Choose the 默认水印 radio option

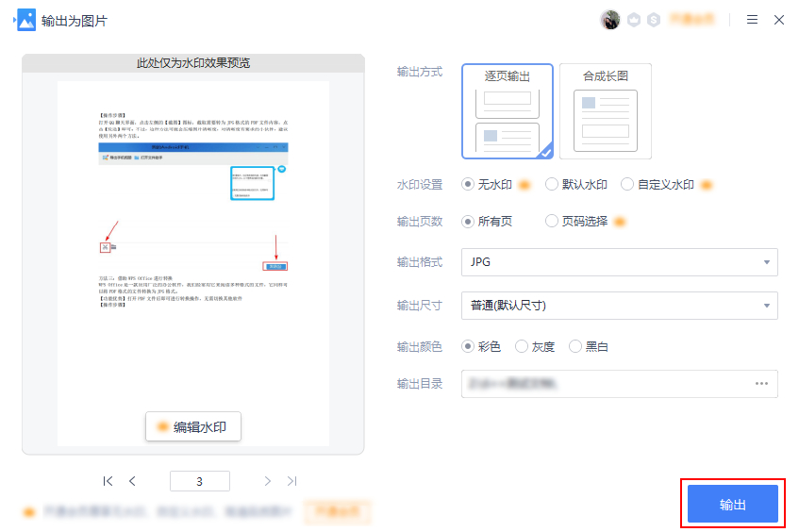click(x=576, y=185)
